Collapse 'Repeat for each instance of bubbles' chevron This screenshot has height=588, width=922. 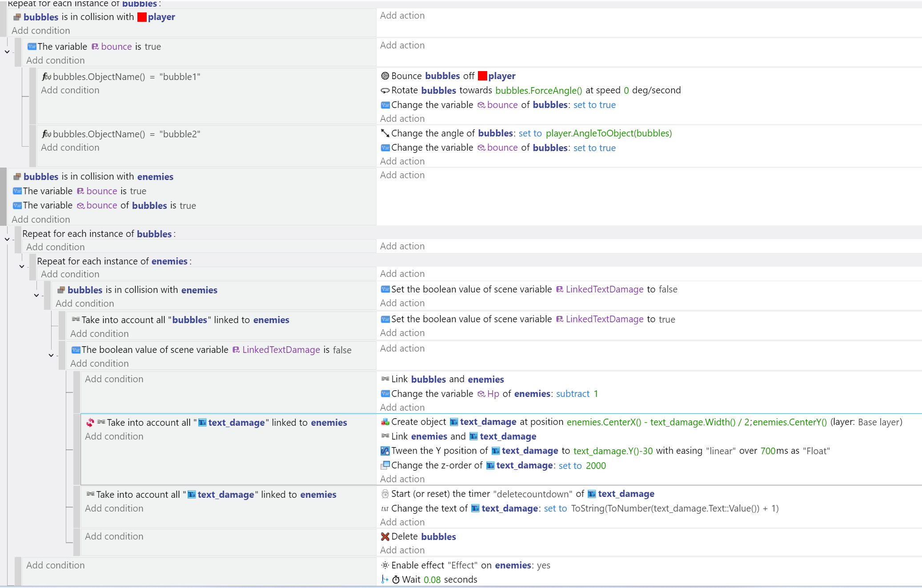pyautogui.click(x=7, y=239)
